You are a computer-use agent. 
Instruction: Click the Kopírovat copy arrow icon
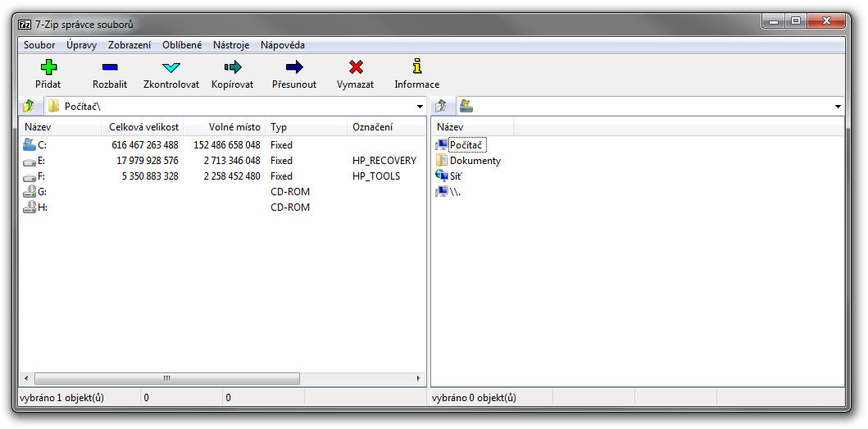[x=233, y=67]
